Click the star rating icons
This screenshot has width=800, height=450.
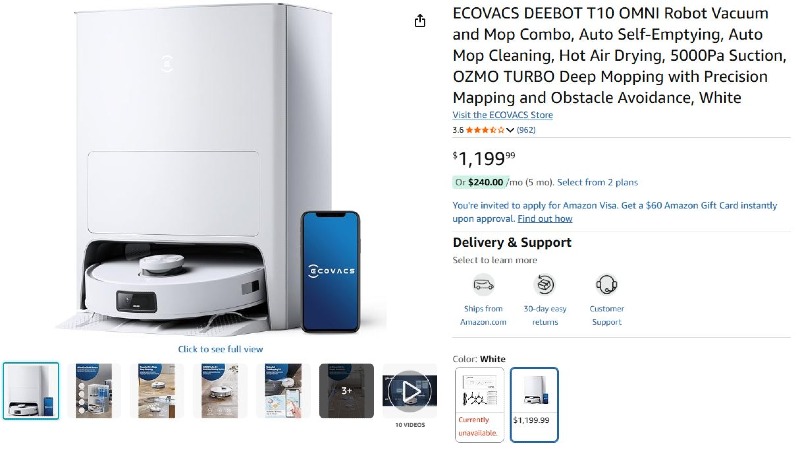(485, 130)
